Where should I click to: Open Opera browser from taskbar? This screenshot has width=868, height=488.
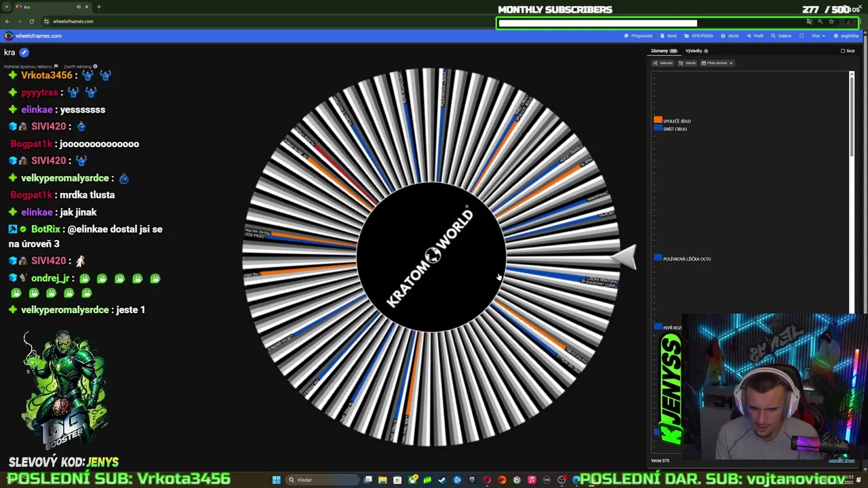coord(487,480)
